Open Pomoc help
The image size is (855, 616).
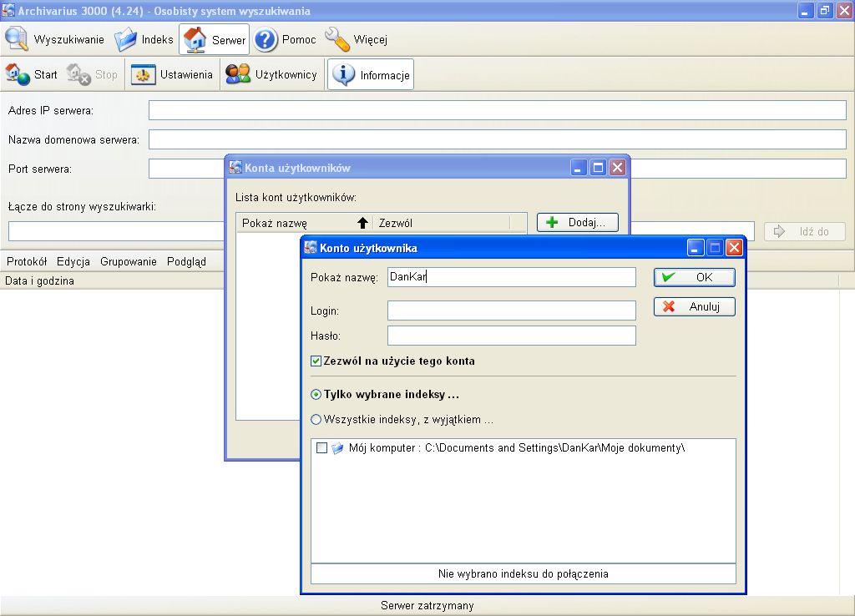point(286,39)
